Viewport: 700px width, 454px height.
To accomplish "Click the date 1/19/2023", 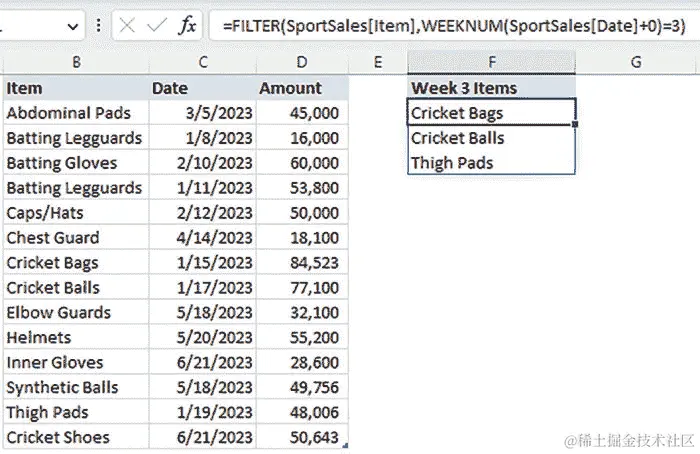I will [203, 412].
